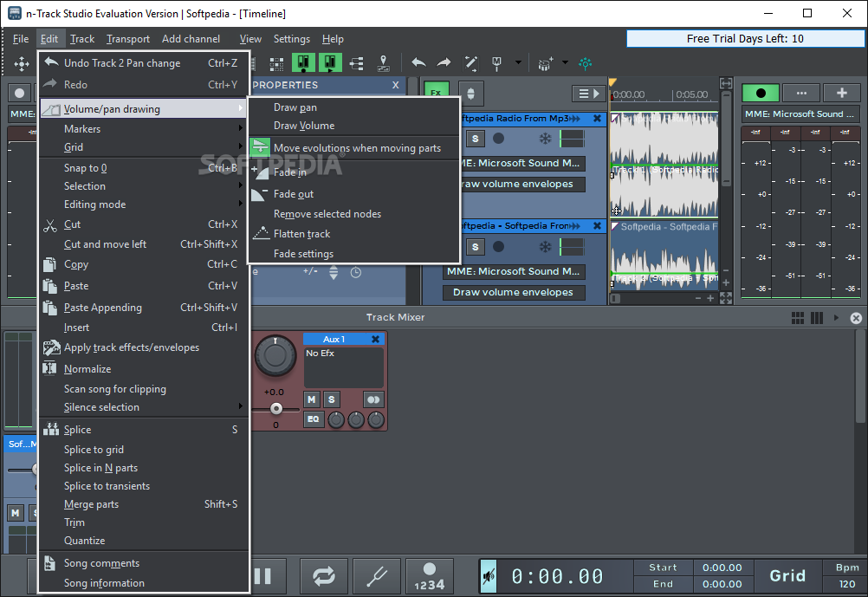
Task: Toggle first green live monitoring button
Action: (303, 63)
